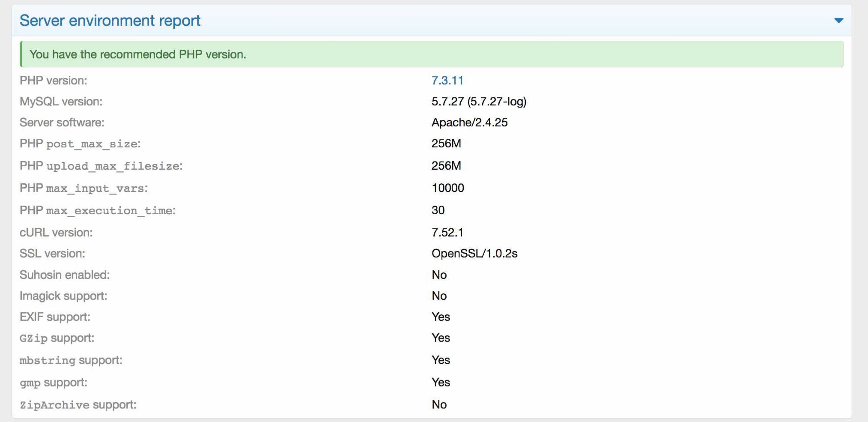868x422 pixels.
Task: Click the OpenSSL/1.0.2s SSL version value
Action: tap(474, 254)
